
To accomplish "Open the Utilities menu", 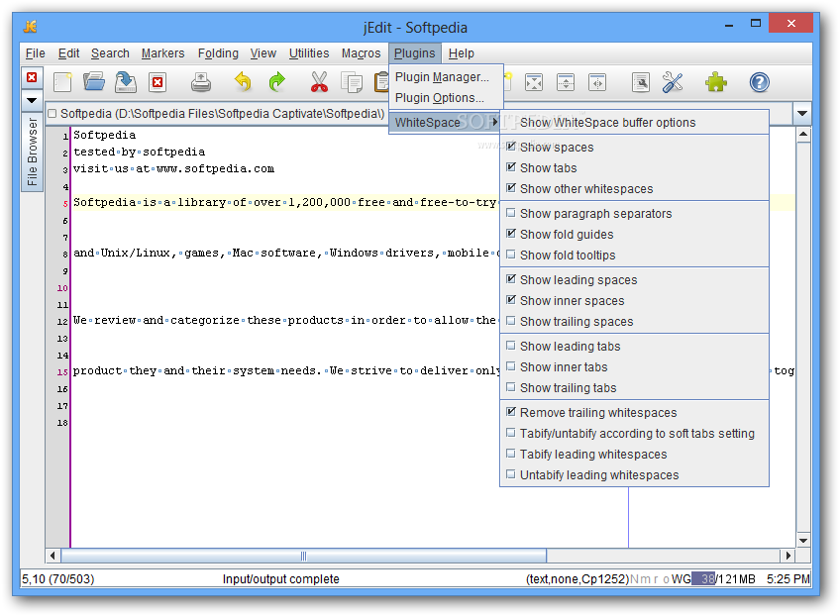I will [309, 53].
